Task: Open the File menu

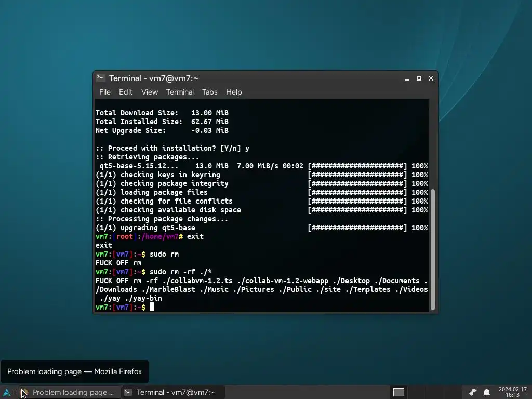Action: pos(105,92)
